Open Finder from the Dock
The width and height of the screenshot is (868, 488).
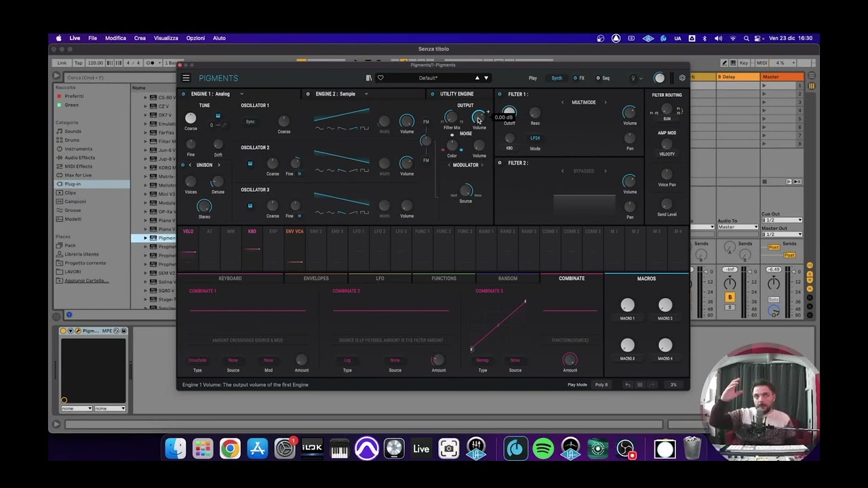tap(176, 449)
